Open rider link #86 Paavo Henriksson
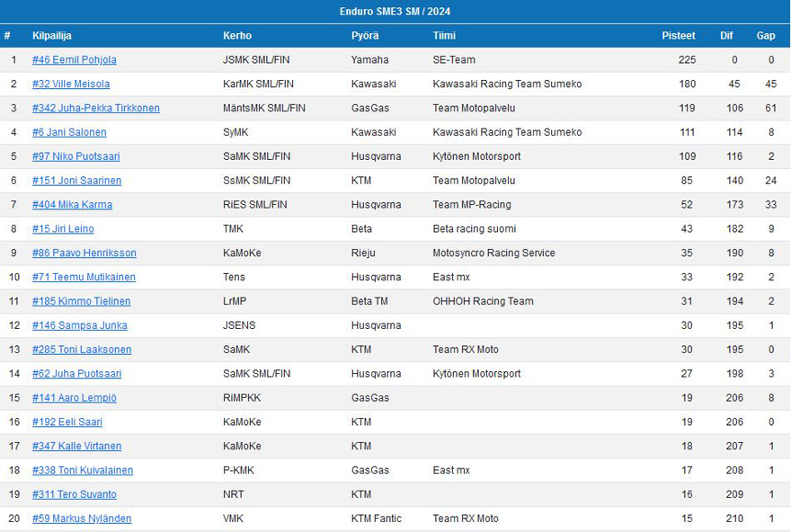 pyautogui.click(x=84, y=253)
